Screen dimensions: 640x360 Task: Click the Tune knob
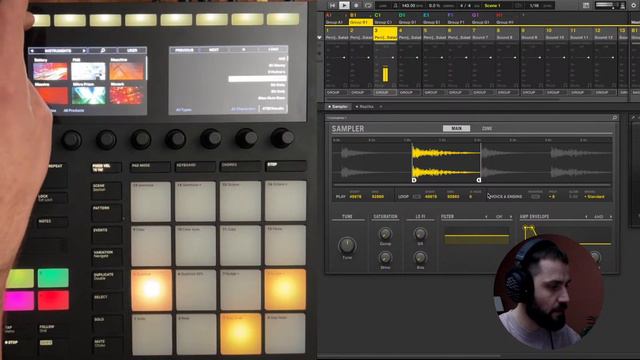[347, 245]
